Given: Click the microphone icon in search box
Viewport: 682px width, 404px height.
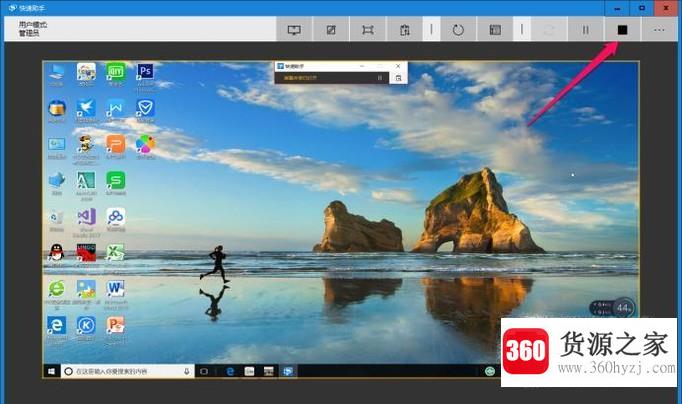Looking at the screenshot, I should click(x=187, y=371).
